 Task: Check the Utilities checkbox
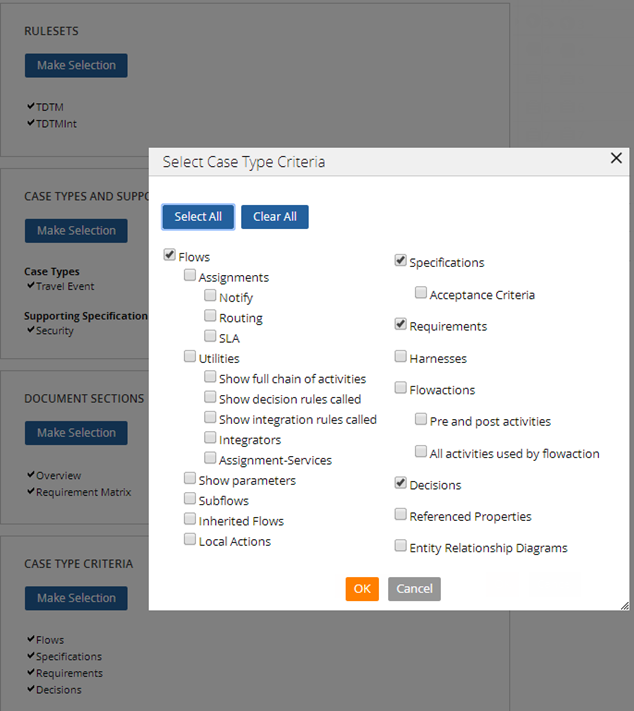tap(190, 357)
